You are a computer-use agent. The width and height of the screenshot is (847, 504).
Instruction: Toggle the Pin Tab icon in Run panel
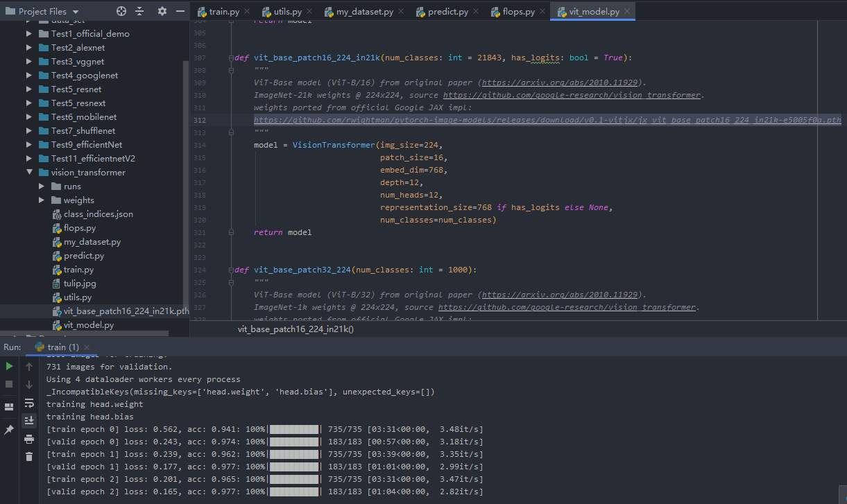coord(9,430)
